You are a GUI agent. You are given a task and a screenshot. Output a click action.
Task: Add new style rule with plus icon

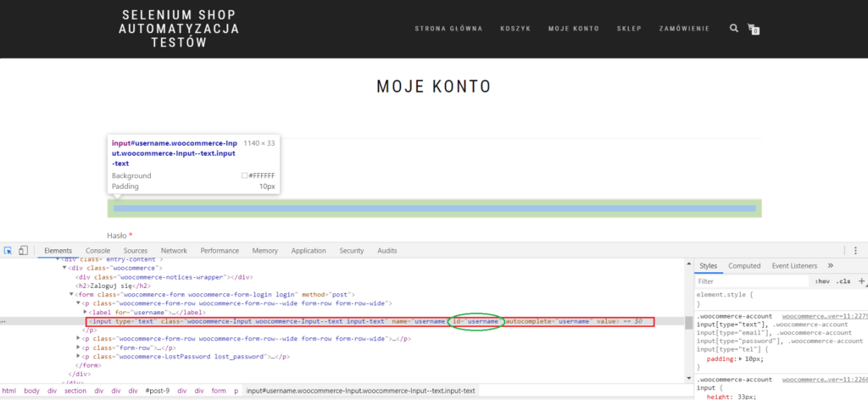coord(861,281)
